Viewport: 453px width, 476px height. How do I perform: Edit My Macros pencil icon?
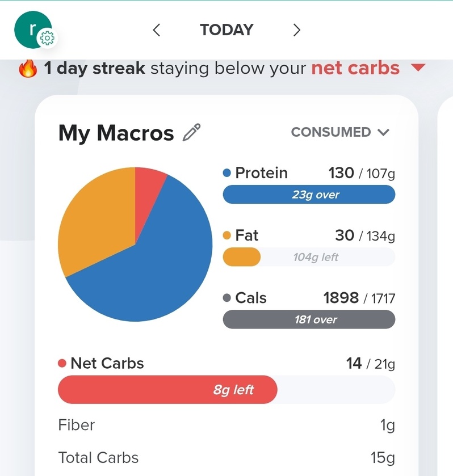(x=191, y=132)
